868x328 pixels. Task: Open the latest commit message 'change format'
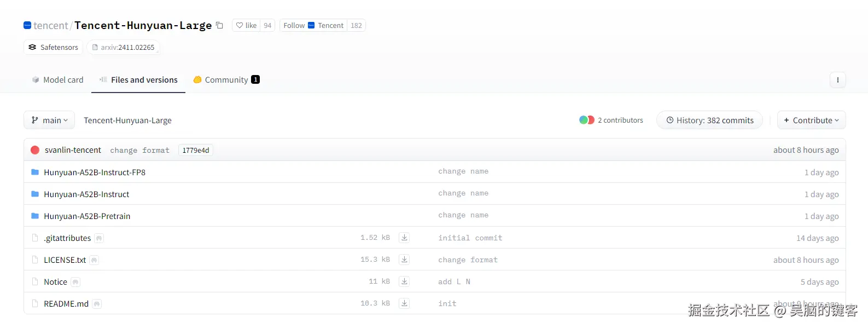(x=139, y=150)
